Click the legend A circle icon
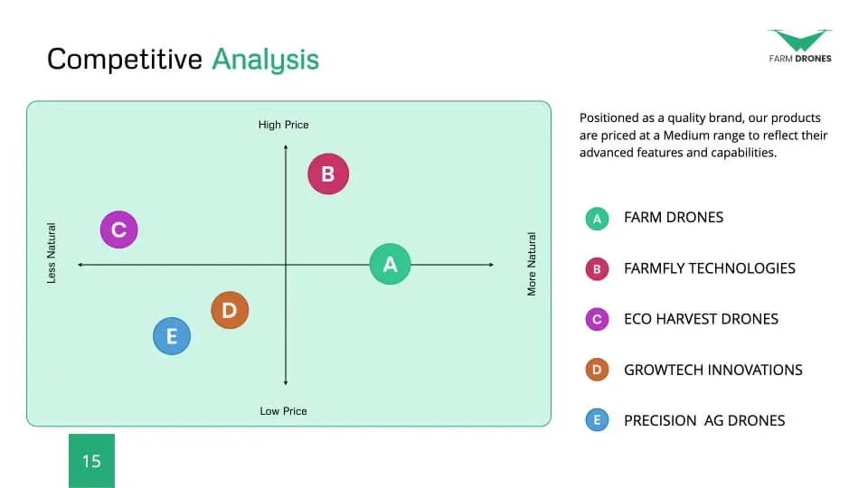Screen dimensions: 868x488 tap(598, 219)
